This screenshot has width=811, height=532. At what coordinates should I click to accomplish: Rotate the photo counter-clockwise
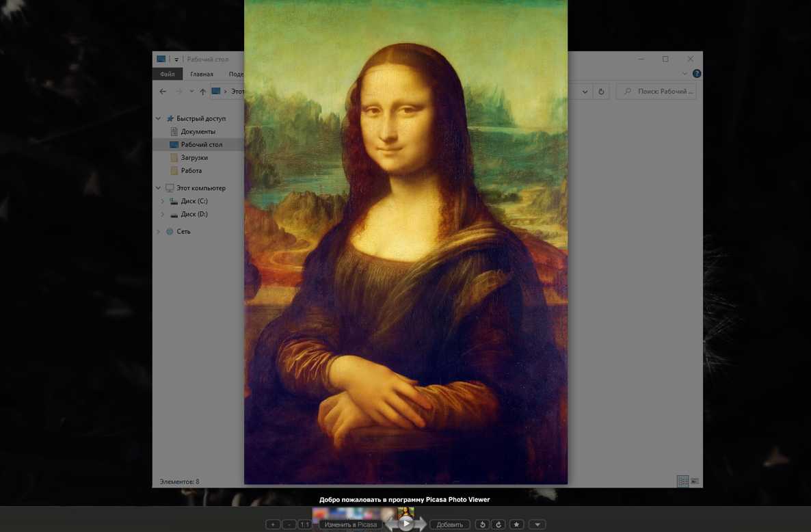[482, 524]
